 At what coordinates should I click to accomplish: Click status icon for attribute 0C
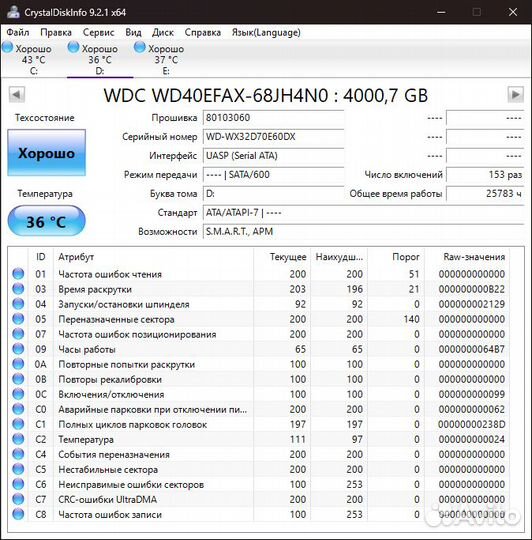(x=18, y=394)
